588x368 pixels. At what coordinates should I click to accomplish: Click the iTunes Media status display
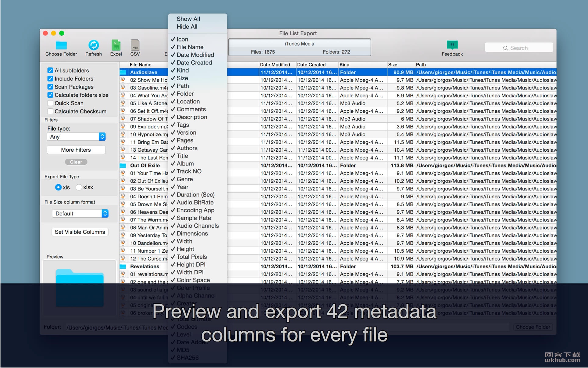click(x=299, y=47)
